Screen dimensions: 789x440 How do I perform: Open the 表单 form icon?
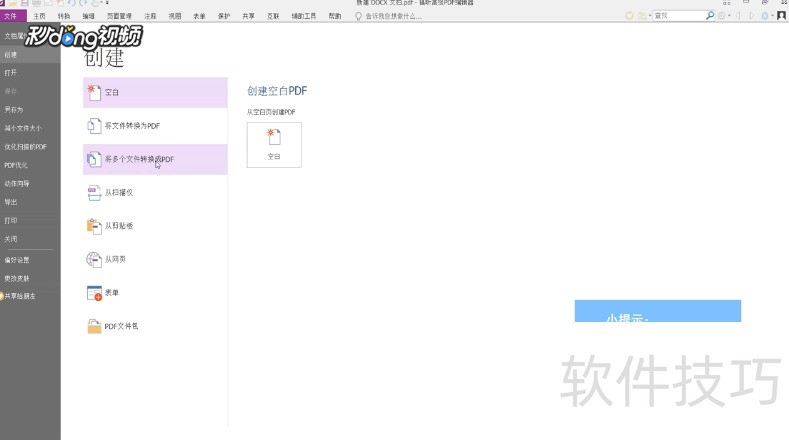point(95,293)
